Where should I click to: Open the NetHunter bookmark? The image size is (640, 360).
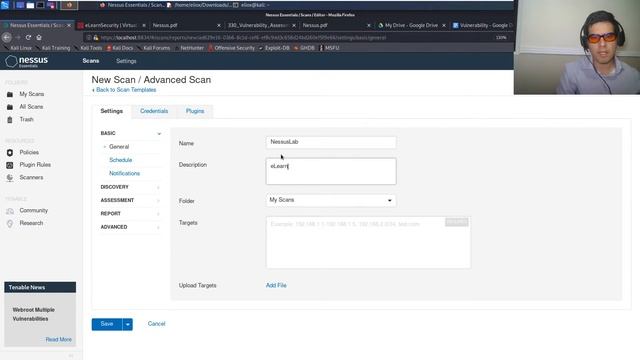coord(189,48)
